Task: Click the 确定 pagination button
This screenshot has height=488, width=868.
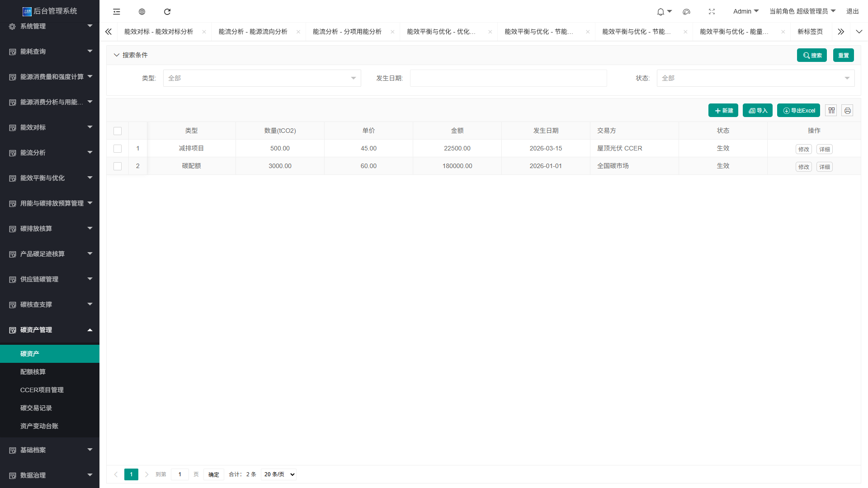Action: click(213, 474)
